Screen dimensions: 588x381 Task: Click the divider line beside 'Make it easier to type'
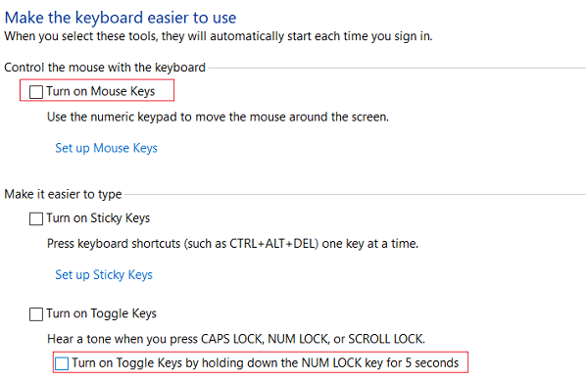pos(355,195)
